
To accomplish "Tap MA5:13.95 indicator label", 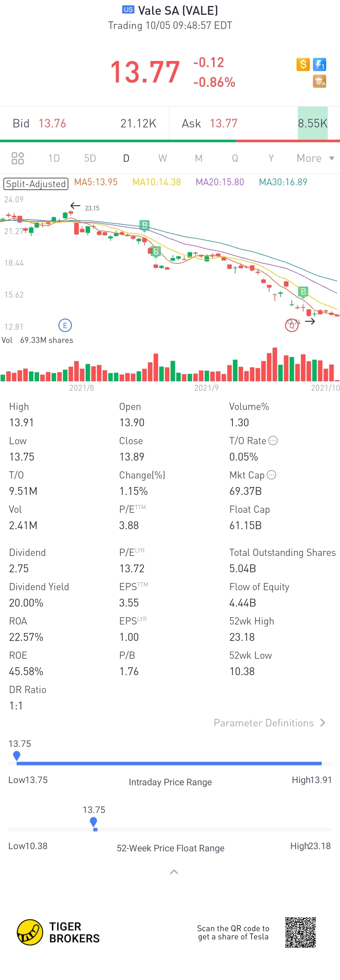I will click(96, 182).
